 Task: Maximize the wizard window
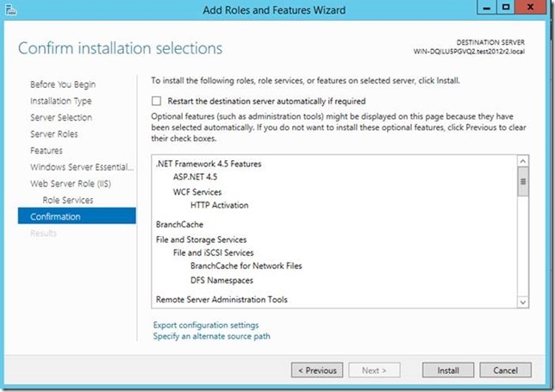[x=506, y=8]
